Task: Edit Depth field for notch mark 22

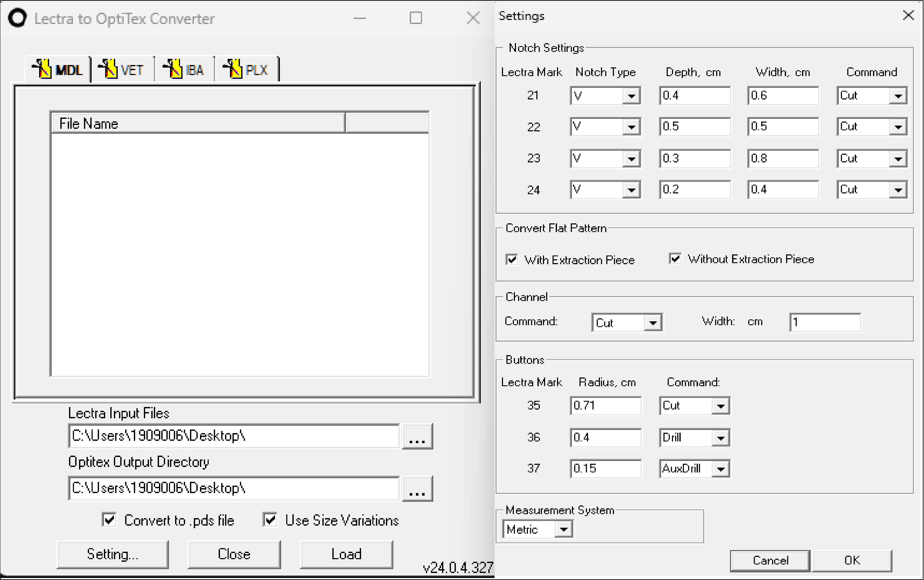Action: [x=695, y=127]
